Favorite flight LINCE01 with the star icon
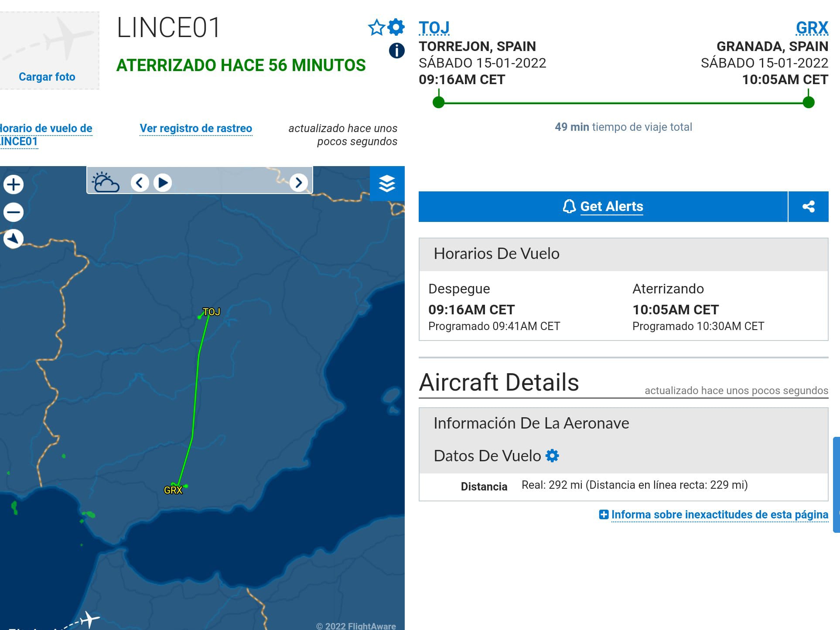The image size is (840, 630). tap(376, 27)
